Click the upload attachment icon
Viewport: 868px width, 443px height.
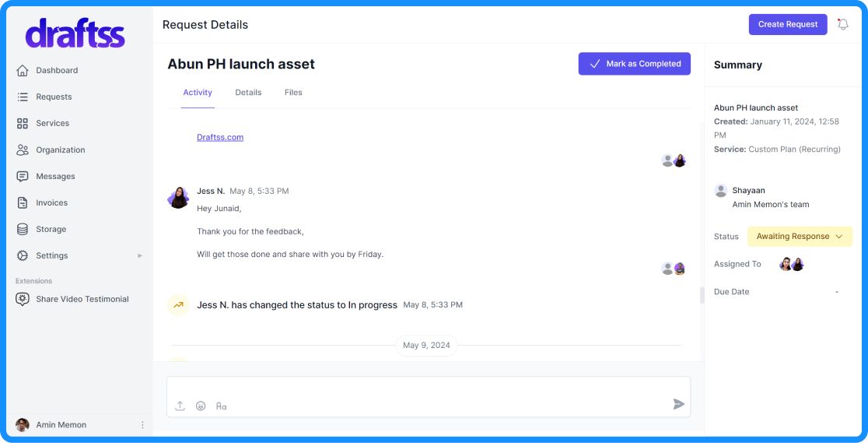pyautogui.click(x=180, y=406)
